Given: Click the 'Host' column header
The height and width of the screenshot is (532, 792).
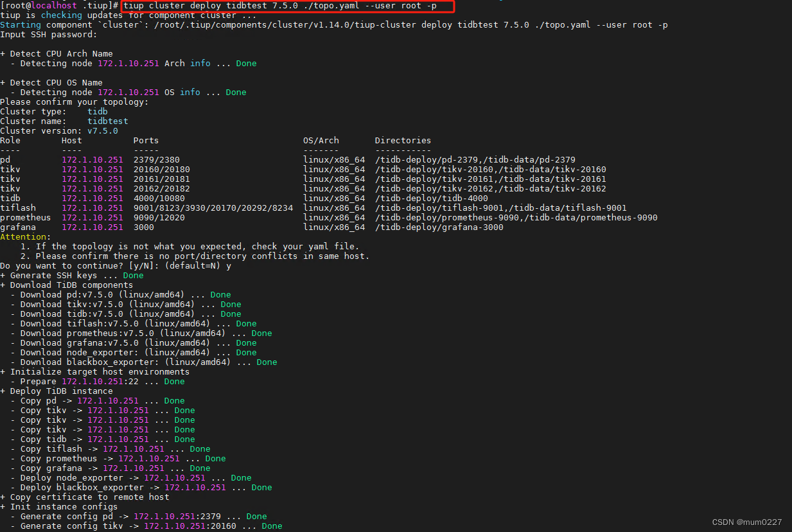Looking at the screenshot, I should pos(72,141).
